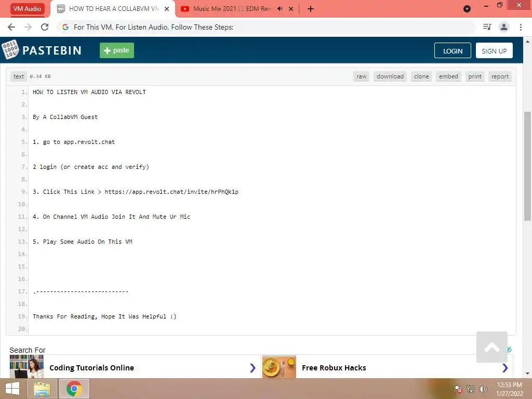Screen dimensions: 532x399
Task: Click the line '4. On Channel VM Audio Join It'
Action: click(111, 217)
